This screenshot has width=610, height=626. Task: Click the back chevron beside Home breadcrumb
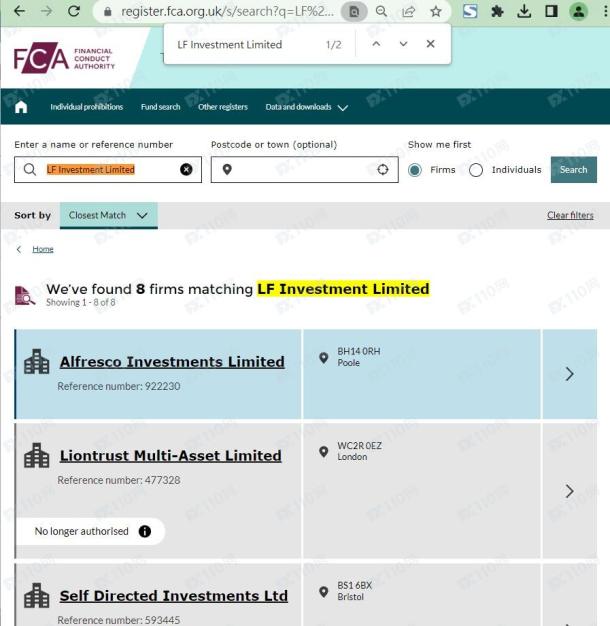point(19,249)
